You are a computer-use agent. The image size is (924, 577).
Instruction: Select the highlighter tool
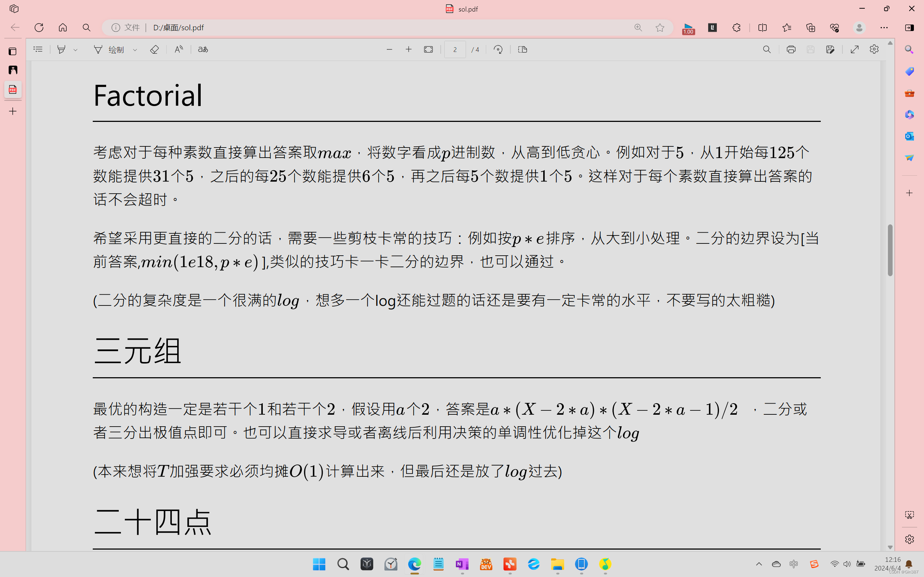click(62, 49)
